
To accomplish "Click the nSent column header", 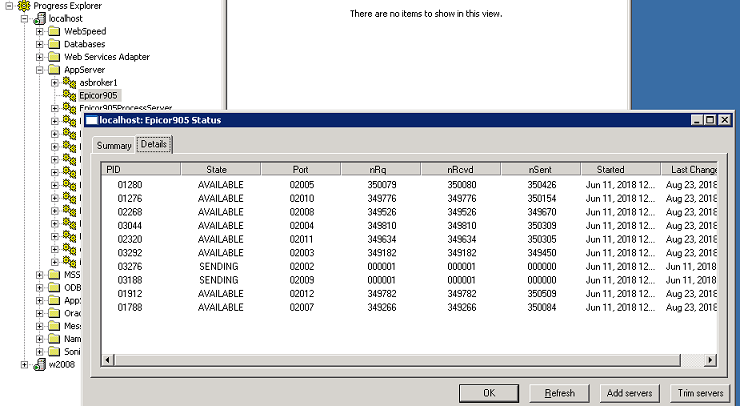I will point(541,169).
